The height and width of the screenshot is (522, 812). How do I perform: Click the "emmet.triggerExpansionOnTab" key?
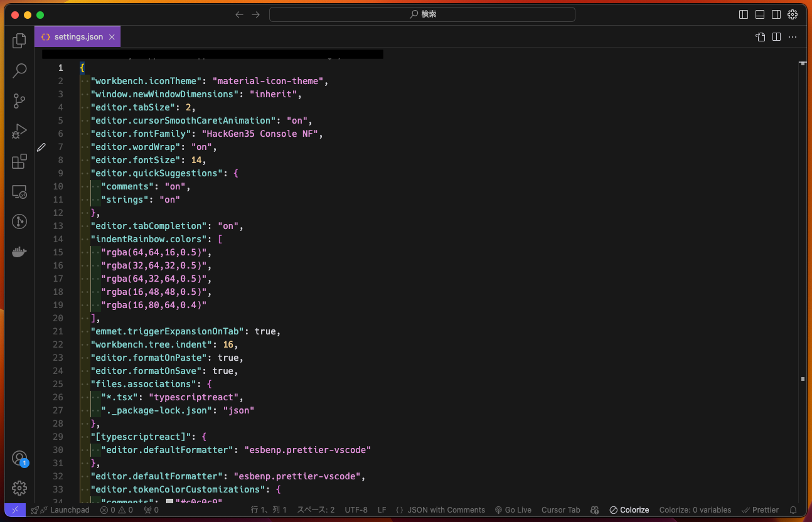pos(168,331)
